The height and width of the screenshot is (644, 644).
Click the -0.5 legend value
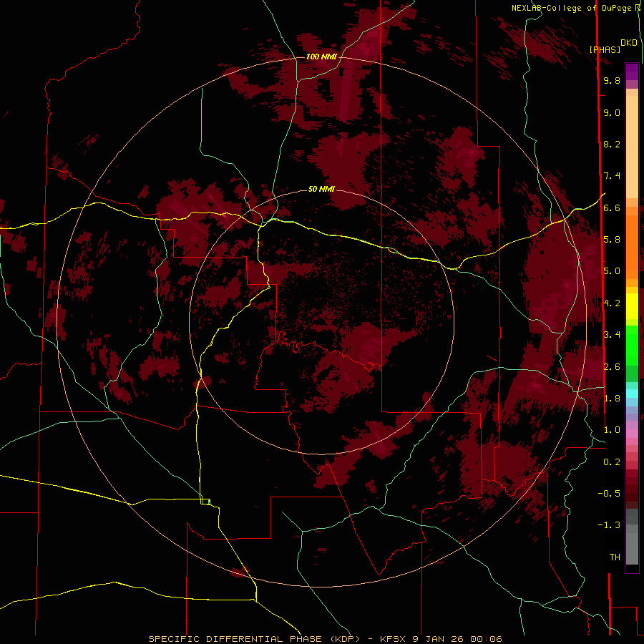[609, 493]
